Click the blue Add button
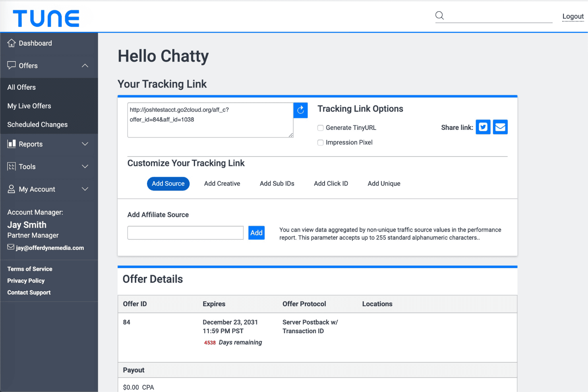Image resolution: width=588 pixels, height=392 pixels. coord(256,233)
